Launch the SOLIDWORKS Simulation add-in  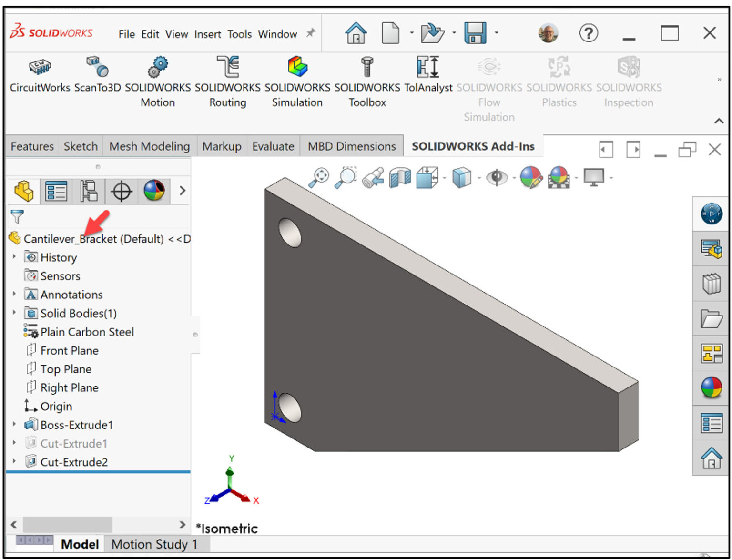tap(296, 76)
